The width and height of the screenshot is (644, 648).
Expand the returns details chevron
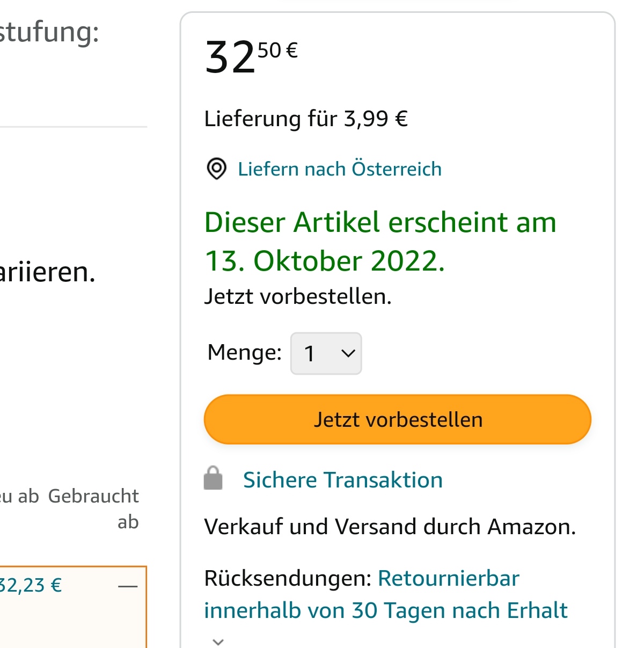pyautogui.click(x=218, y=641)
